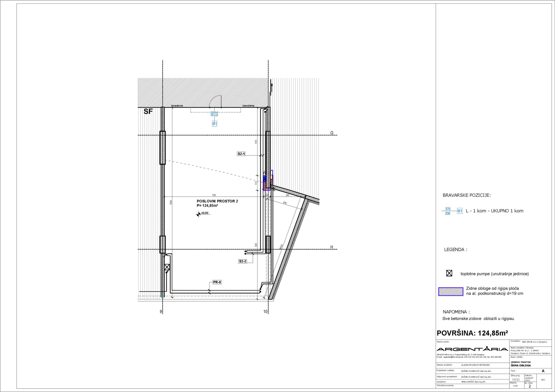Click the heat pump legend symbol
The image size is (555, 392).
[449, 273]
